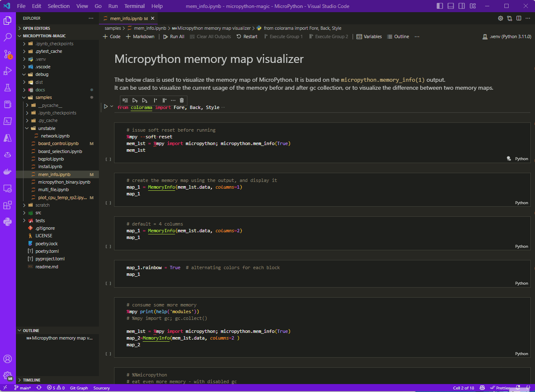The width and height of the screenshot is (535, 392).
Task: Expand the Timeline section
Action: point(57,380)
